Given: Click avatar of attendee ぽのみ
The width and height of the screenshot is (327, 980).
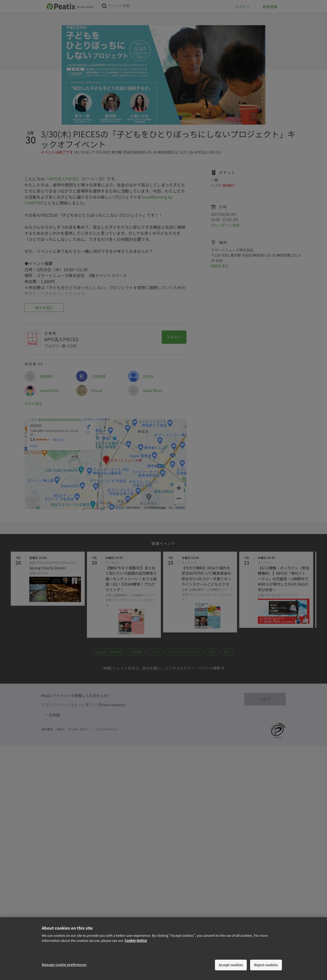Looking at the screenshot, I should pyautogui.click(x=133, y=376).
